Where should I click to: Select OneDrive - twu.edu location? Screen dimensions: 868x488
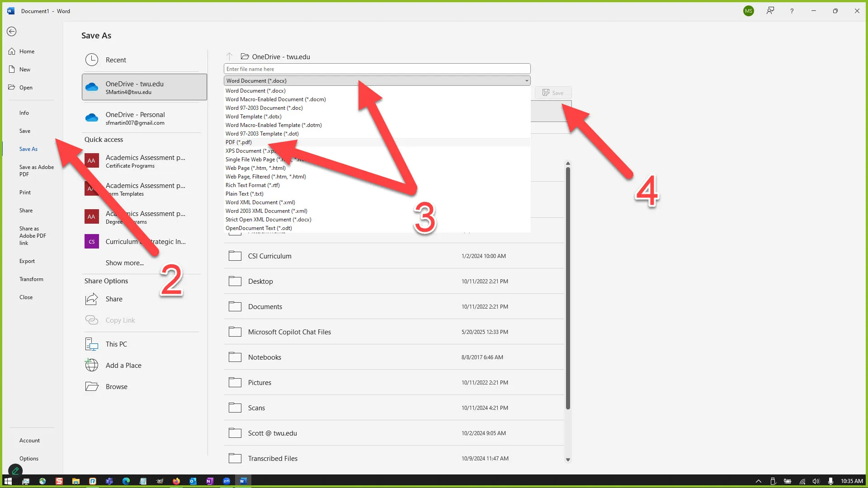[144, 87]
